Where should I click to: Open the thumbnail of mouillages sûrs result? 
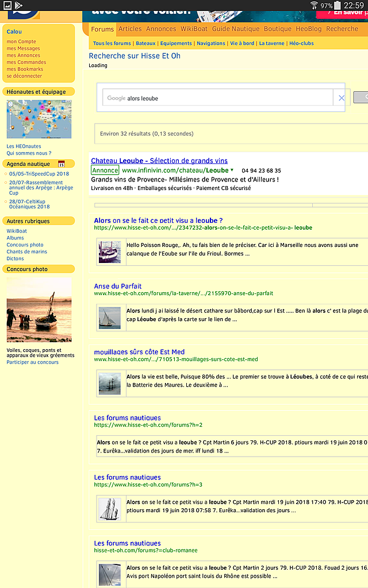coord(110,384)
